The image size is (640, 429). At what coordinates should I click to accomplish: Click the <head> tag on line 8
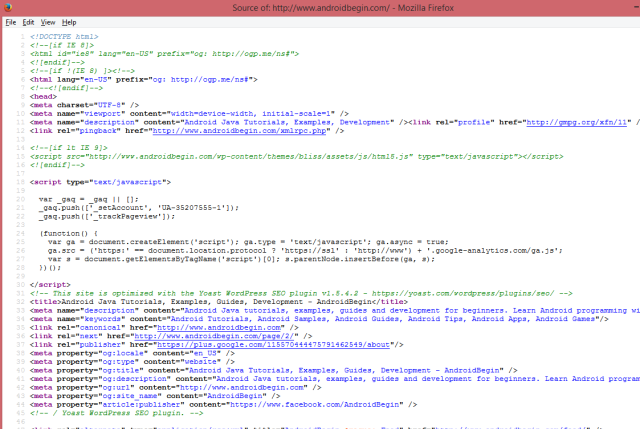click(x=43, y=96)
